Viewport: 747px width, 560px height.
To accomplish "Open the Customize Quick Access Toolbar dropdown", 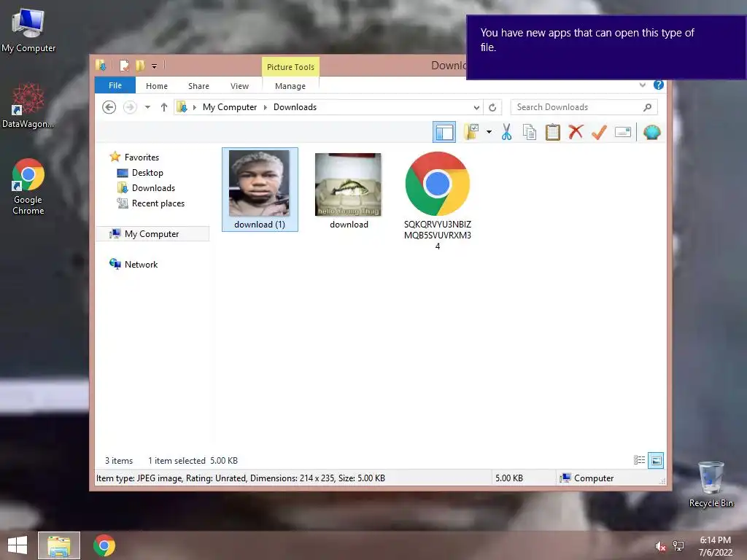I will (155, 66).
